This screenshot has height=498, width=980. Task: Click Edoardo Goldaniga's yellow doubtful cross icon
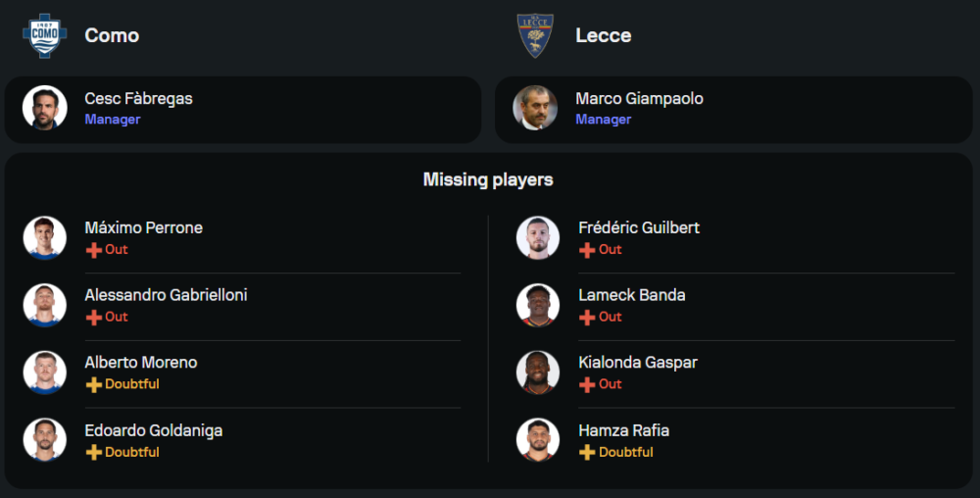(x=94, y=452)
